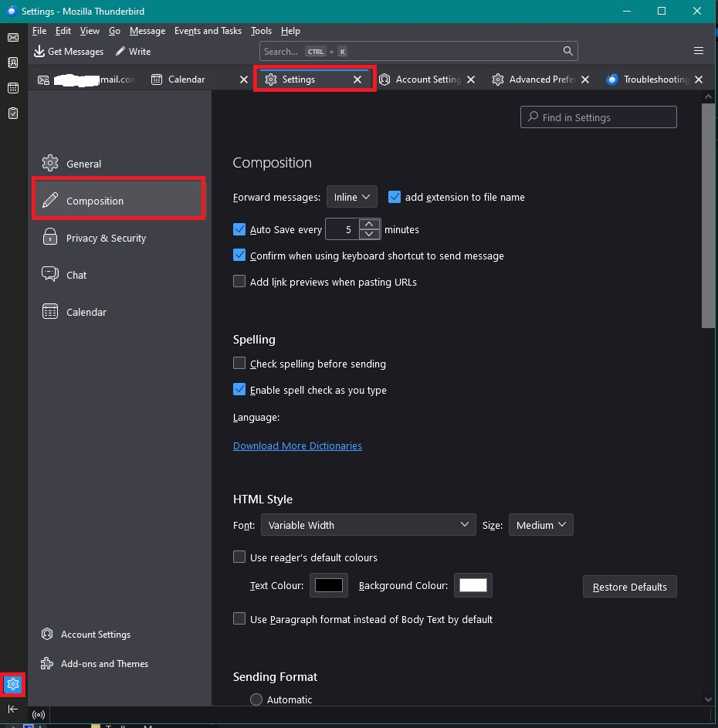
Task: Open the Variable Width font dropdown
Action: [x=369, y=525]
